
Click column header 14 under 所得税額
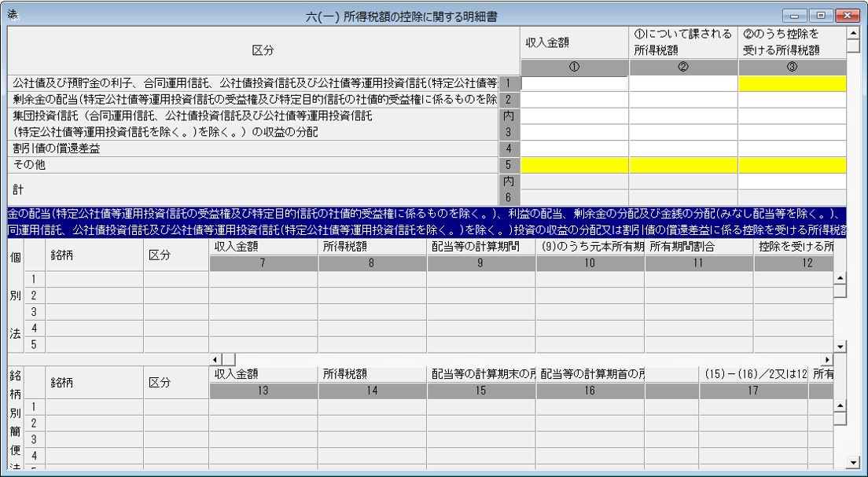click(372, 391)
